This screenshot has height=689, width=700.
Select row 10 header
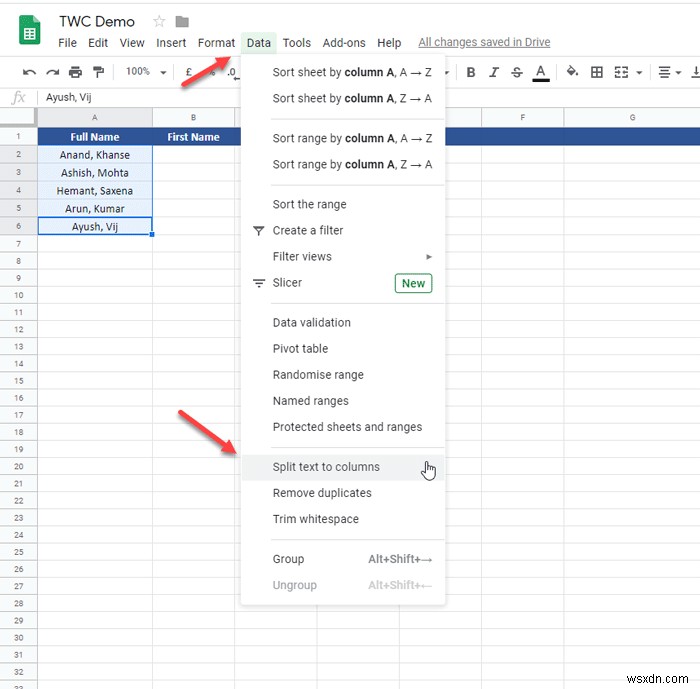click(x=18, y=295)
